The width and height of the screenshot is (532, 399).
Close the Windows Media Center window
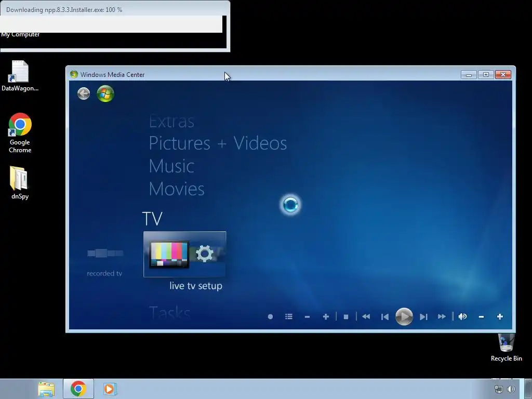click(503, 75)
